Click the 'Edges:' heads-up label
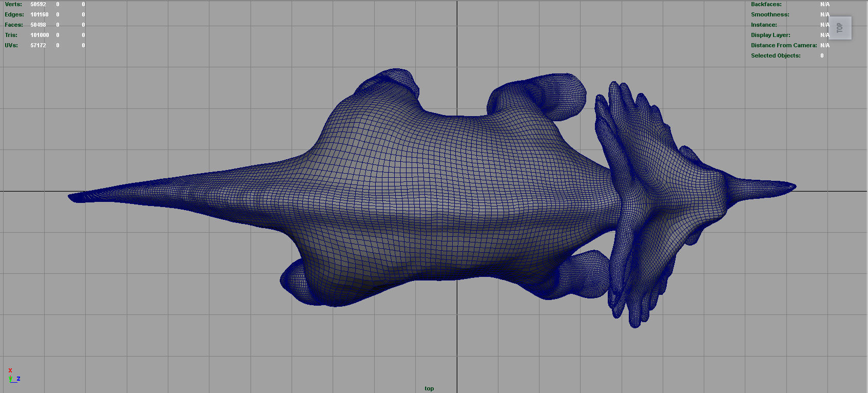 tap(14, 14)
